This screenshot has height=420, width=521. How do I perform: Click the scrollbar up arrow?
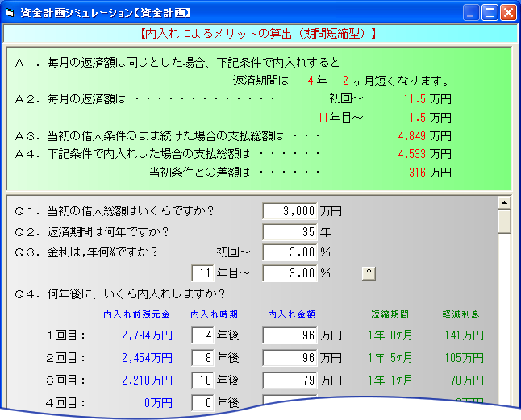pos(504,202)
